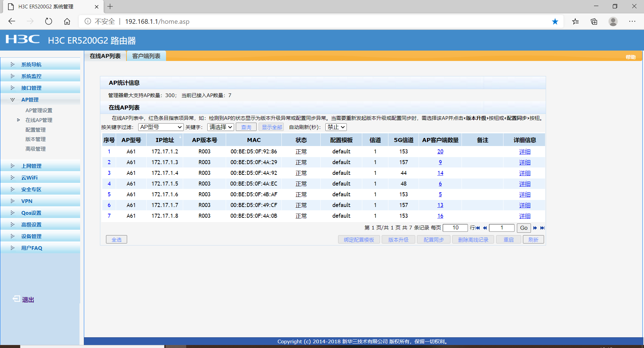This screenshot has width=644, height=348.
Task: Open the AP型号 filter dropdown
Action: coord(161,127)
